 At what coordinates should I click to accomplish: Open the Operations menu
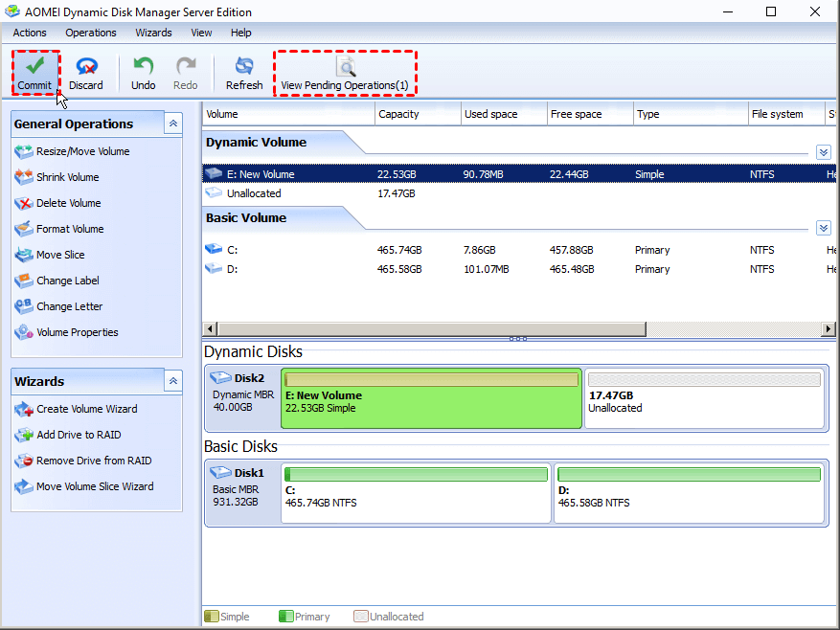pyautogui.click(x=91, y=33)
